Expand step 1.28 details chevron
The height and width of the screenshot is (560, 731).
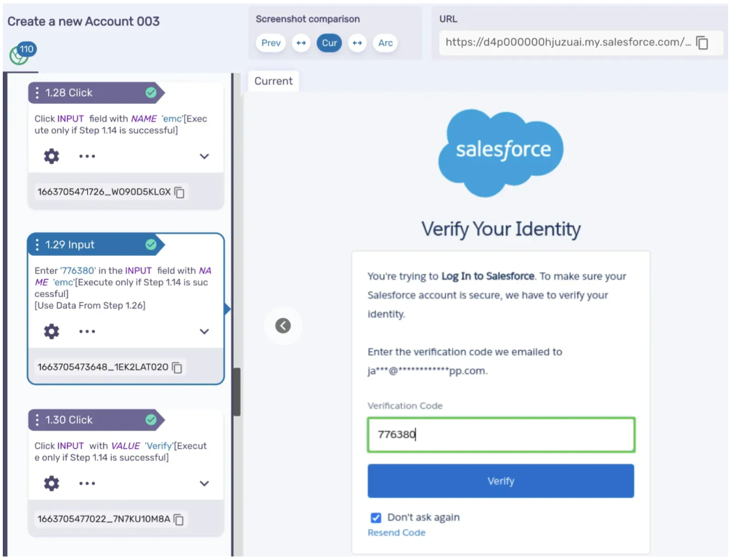pyautogui.click(x=204, y=156)
